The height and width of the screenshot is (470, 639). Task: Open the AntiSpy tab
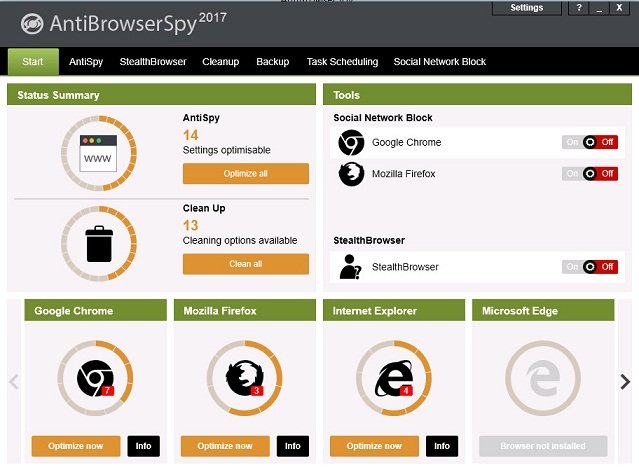click(x=86, y=62)
